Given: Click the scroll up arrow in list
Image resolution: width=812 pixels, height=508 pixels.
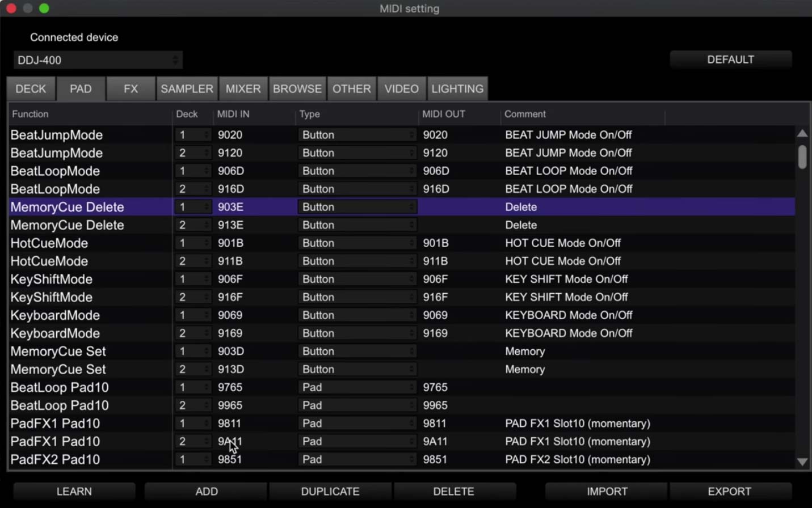Looking at the screenshot, I should pyautogui.click(x=802, y=134).
